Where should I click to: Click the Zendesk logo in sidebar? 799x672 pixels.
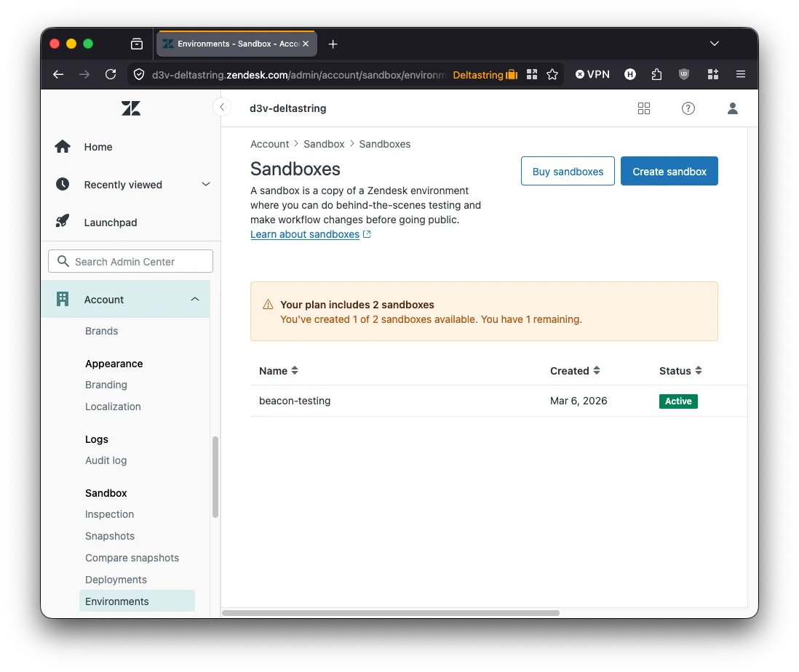coord(131,108)
